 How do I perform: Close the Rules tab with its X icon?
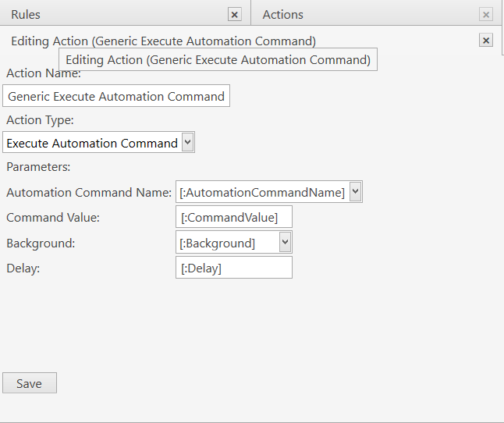[235, 15]
